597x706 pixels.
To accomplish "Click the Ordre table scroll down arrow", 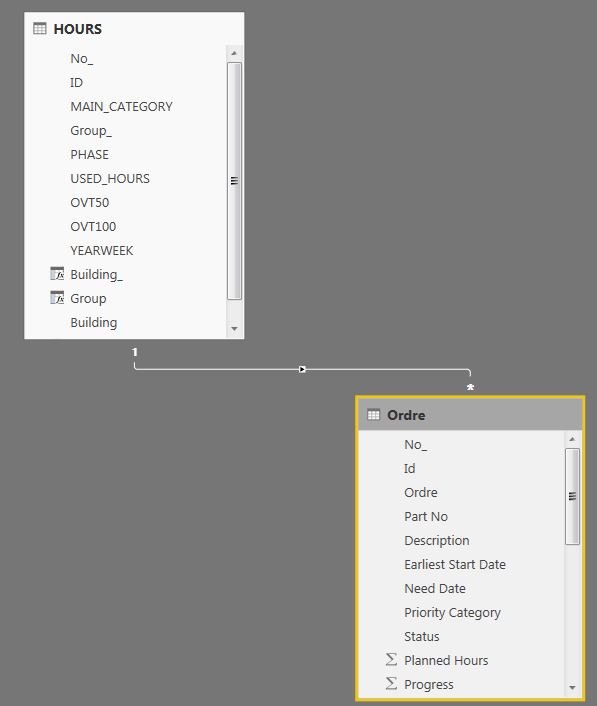I will 572,688.
